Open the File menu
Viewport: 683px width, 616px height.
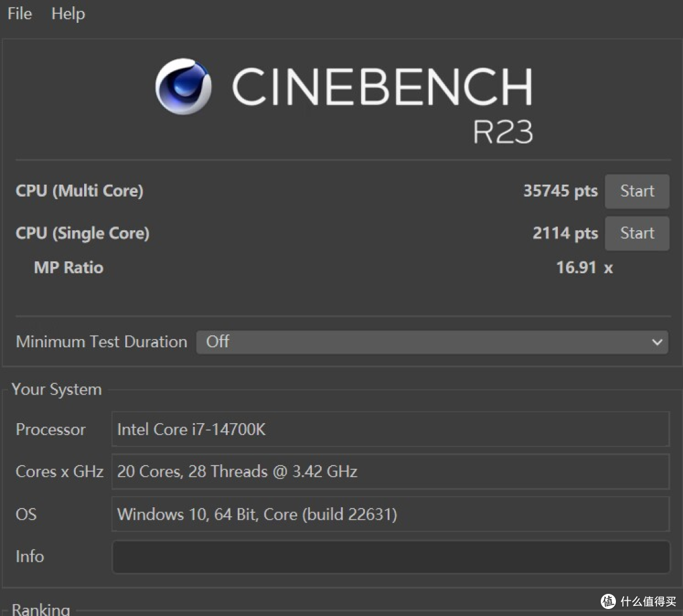point(20,13)
